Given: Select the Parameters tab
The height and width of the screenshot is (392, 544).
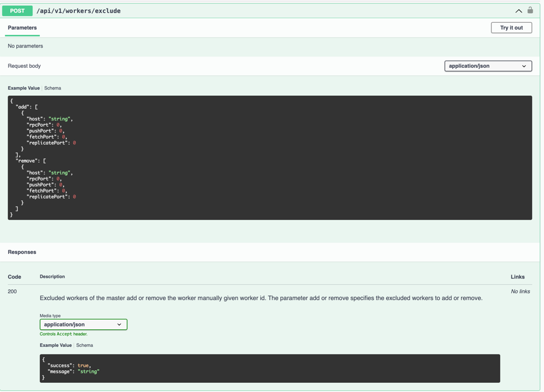Looking at the screenshot, I should tap(22, 28).
